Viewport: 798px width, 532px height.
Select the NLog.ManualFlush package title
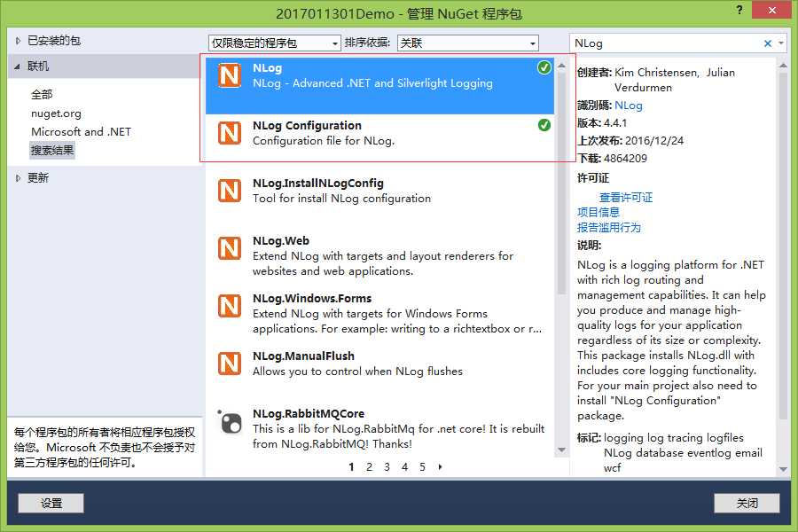303,356
